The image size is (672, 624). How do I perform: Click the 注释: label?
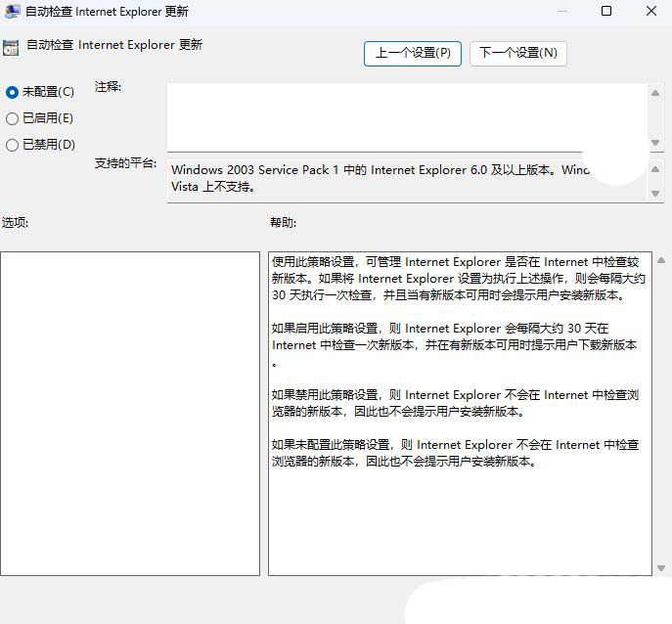click(x=108, y=87)
